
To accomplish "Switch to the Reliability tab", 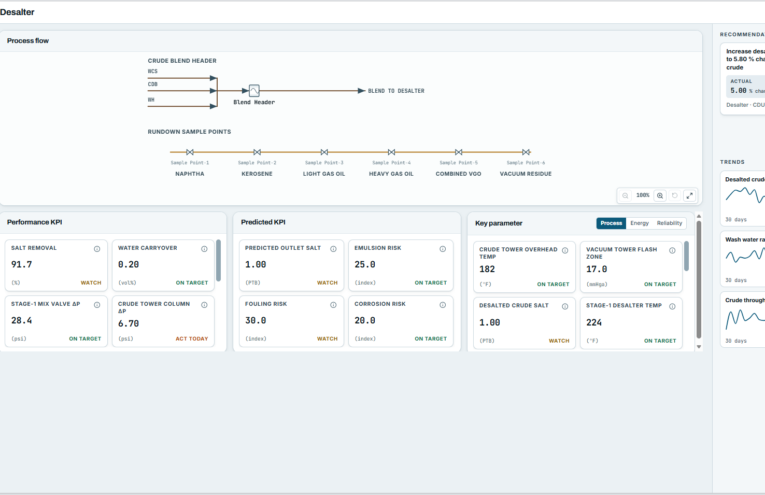I will (669, 223).
